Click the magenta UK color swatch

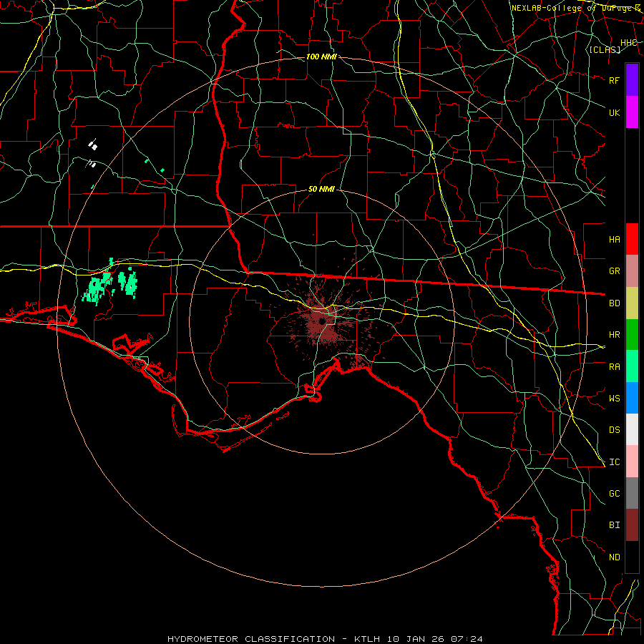(632, 112)
